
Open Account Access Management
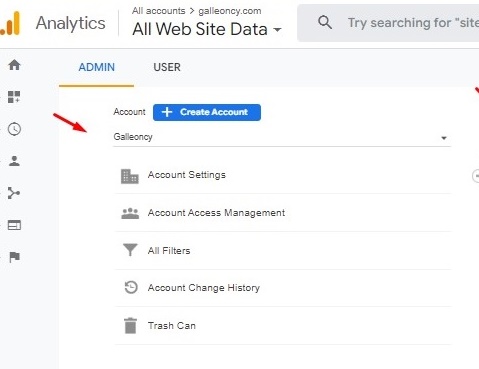(283, 213)
